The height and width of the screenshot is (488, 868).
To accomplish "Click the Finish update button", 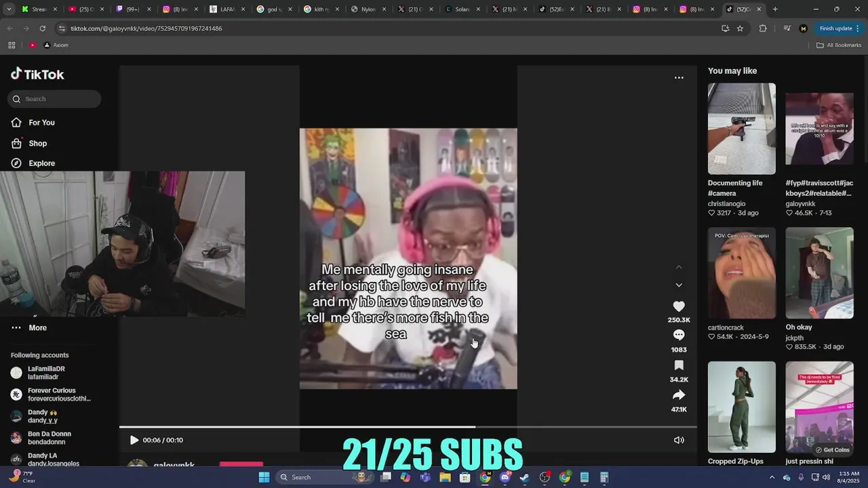I will point(840,28).
